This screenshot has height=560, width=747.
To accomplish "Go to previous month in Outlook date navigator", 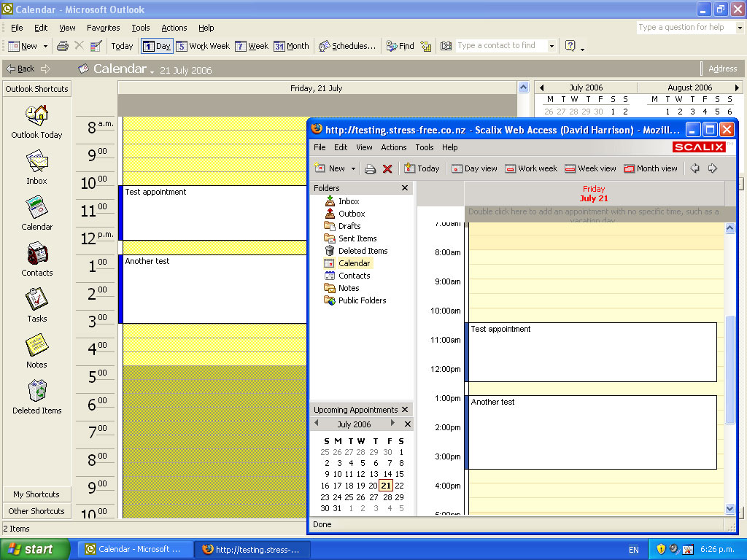I will tap(542, 87).
